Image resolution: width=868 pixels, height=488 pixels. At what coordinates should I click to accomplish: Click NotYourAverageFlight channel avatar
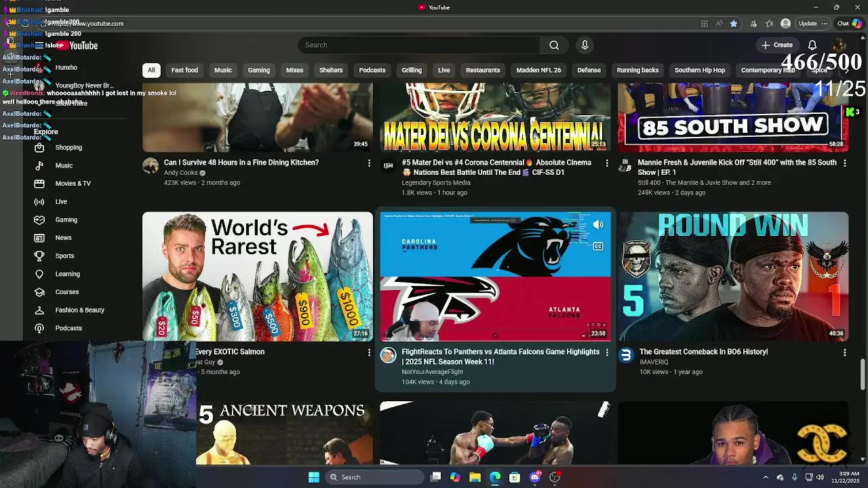coord(388,355)
